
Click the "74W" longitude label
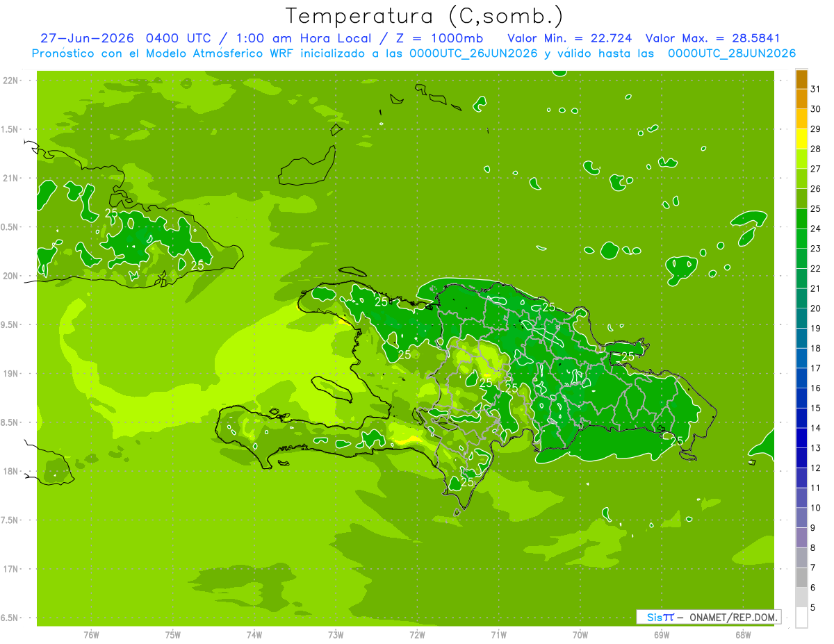[x=254, y=635]
